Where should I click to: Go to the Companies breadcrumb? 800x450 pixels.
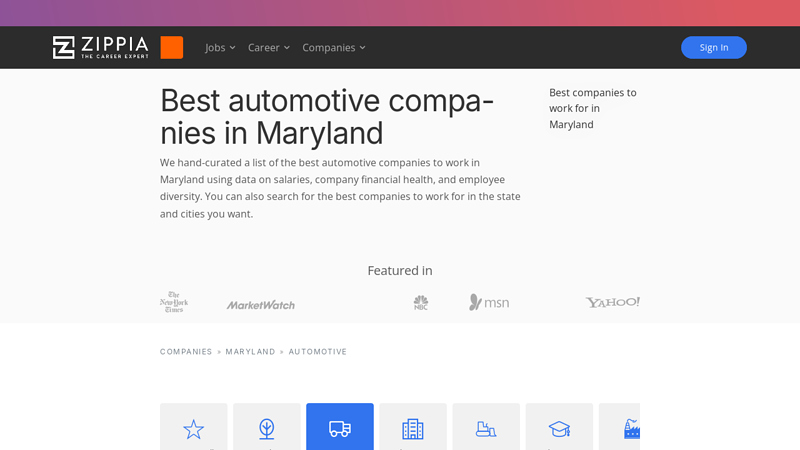point(186,352)
